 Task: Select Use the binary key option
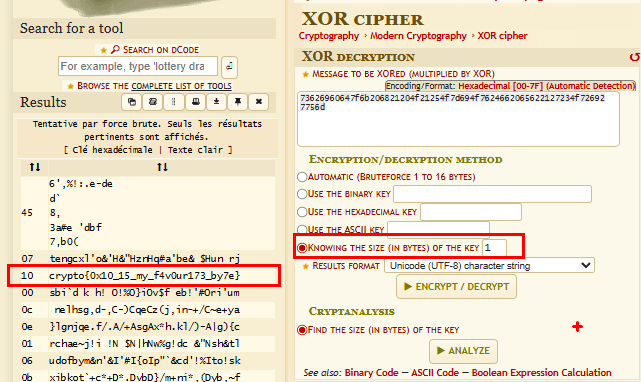click(302, 194)
